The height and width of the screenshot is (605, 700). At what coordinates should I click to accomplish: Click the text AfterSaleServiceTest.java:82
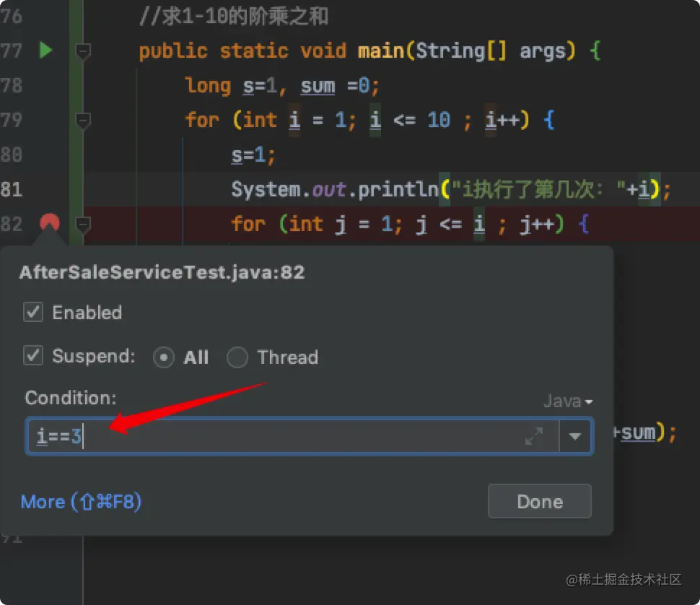tap(162, 272)
